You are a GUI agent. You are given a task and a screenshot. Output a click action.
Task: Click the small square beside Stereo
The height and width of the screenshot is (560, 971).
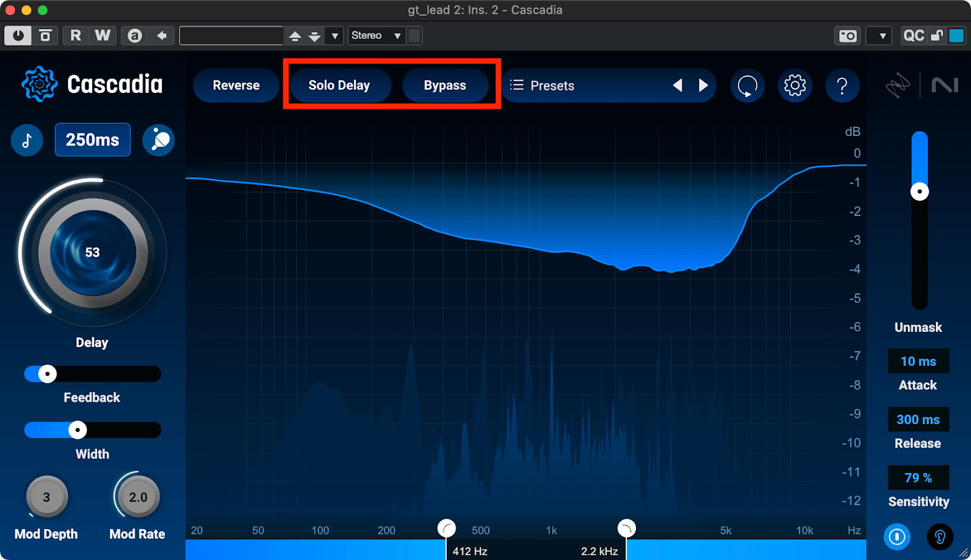414,36
